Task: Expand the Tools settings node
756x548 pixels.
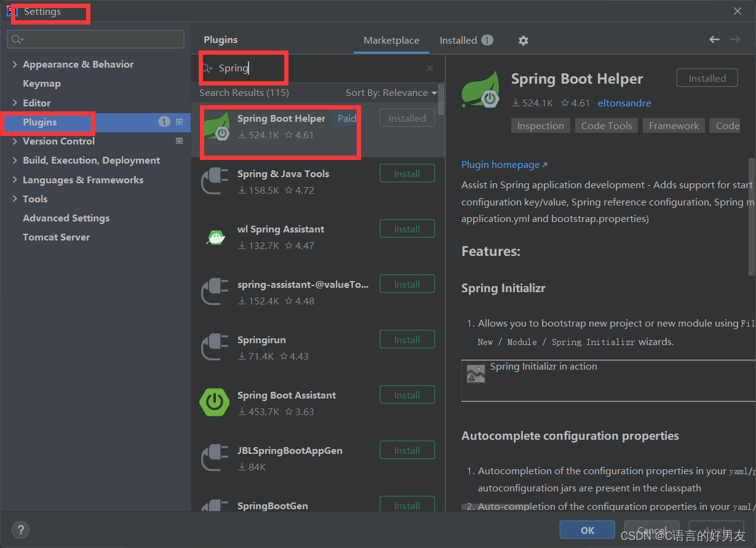Action: point(15,199)
